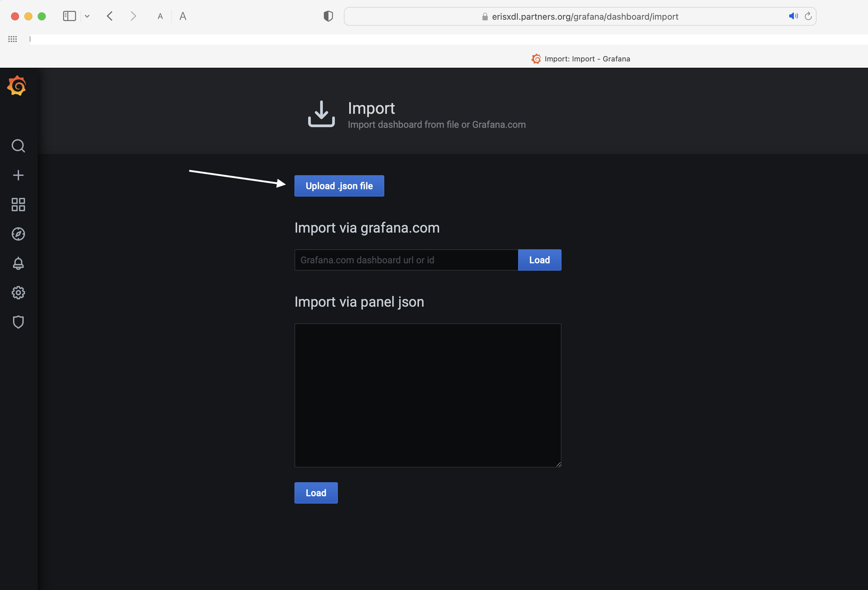
Task: Increase text size with large A
Action: tap(183, 16)
